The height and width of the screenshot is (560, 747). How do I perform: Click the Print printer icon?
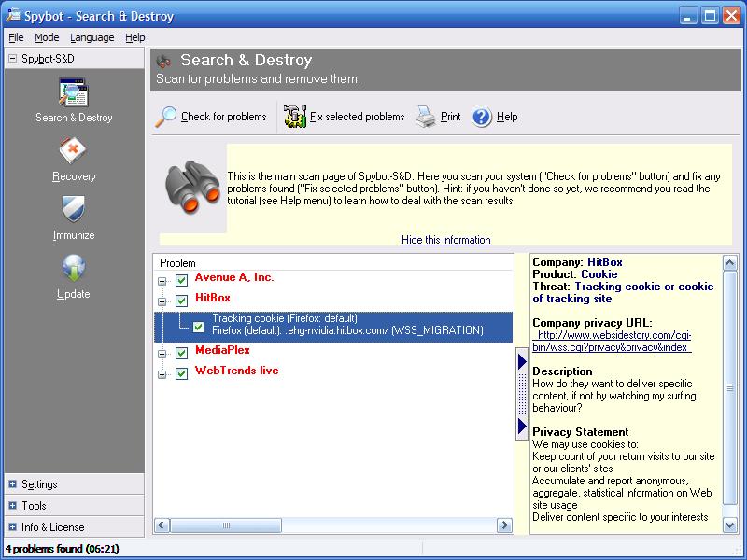tap(426, 117)
